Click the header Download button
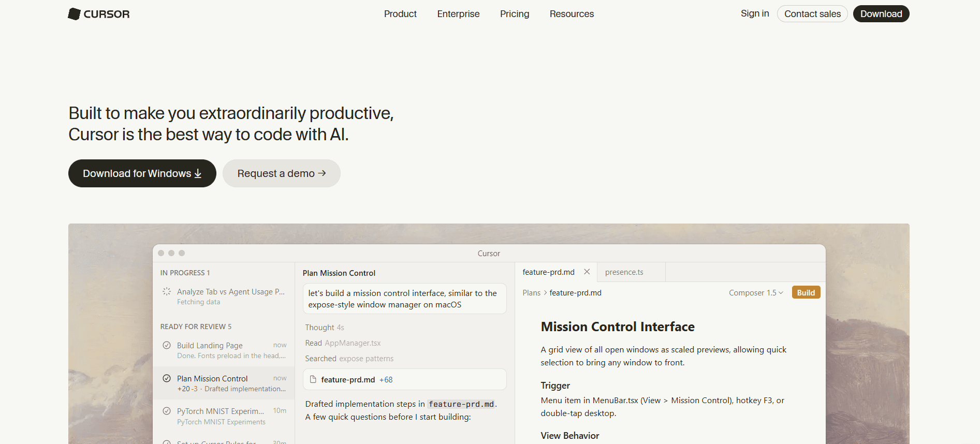The image size is (980, 444). click(x=881, y=14)
